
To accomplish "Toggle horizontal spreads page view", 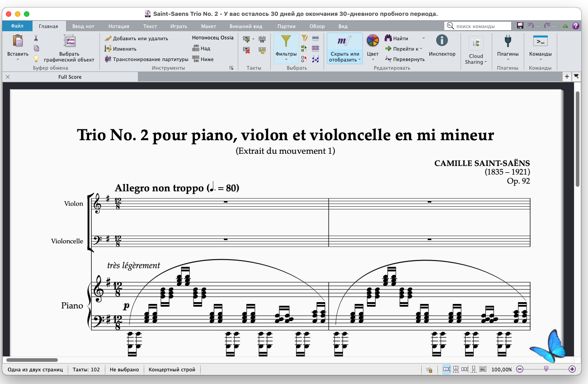I will (x=447, y=370).
